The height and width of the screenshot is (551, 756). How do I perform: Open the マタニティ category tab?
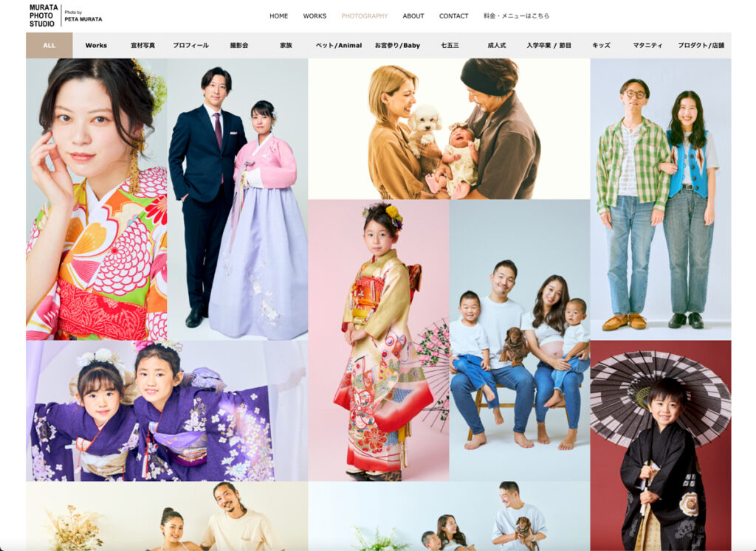[x=647, y=45]
